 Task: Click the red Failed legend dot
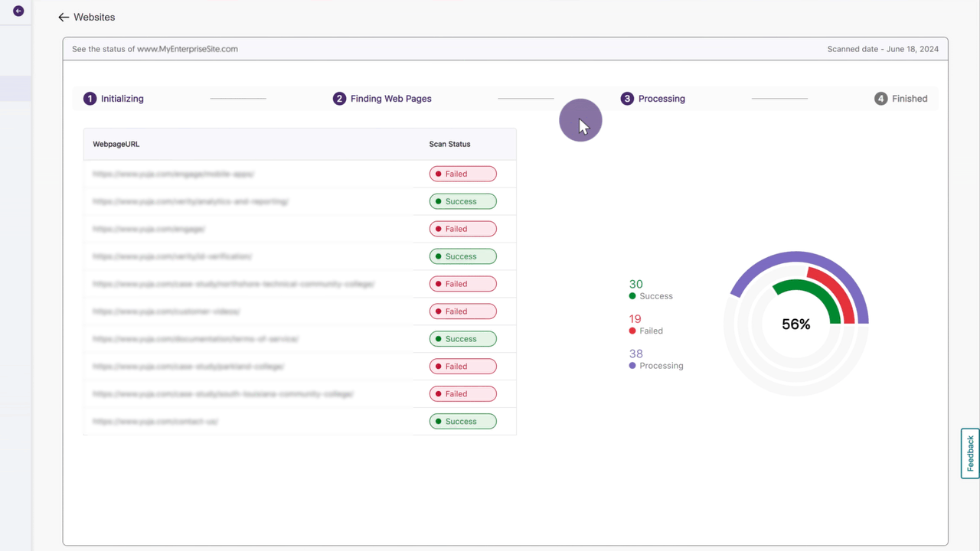point(632,331)
